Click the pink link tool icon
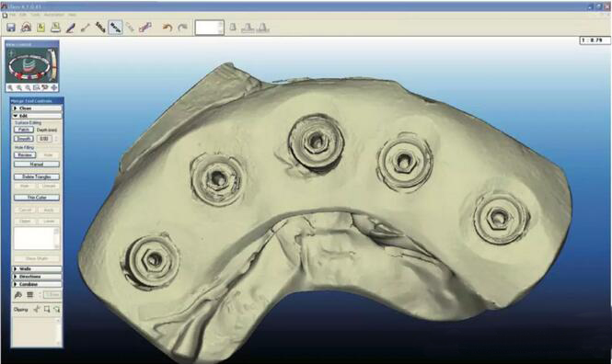Image resolution: width=612 pixels, height=364 pixels. coord(145,28)
